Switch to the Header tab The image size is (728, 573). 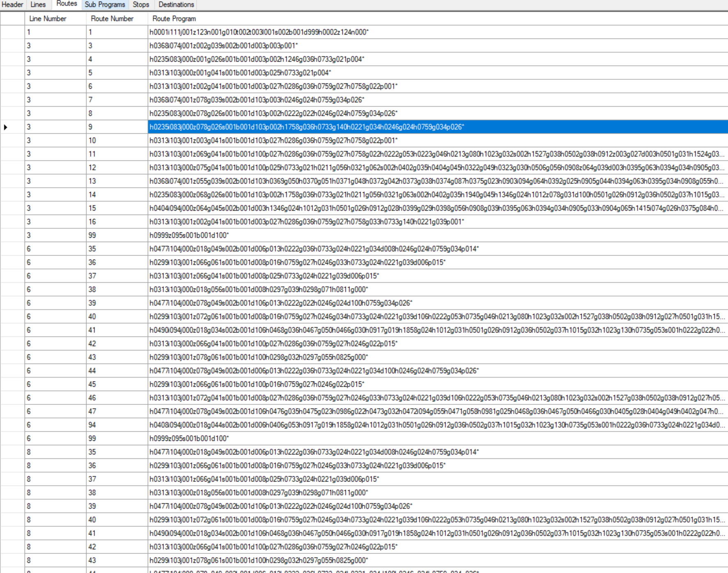click(13, 5)
